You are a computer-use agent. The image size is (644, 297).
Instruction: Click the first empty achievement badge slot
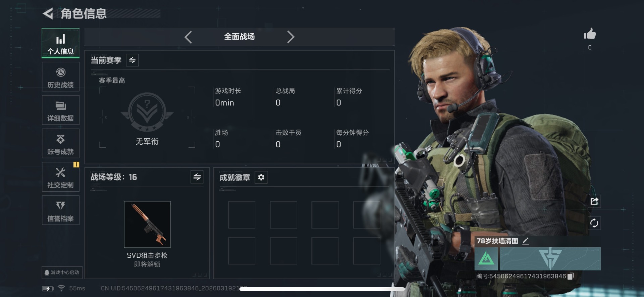[x=242, y=215]
